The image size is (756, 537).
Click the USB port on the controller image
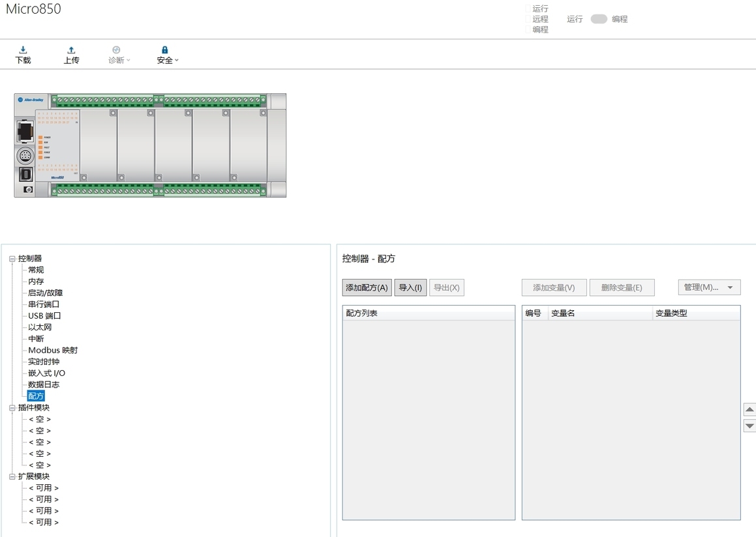[25, 173]
